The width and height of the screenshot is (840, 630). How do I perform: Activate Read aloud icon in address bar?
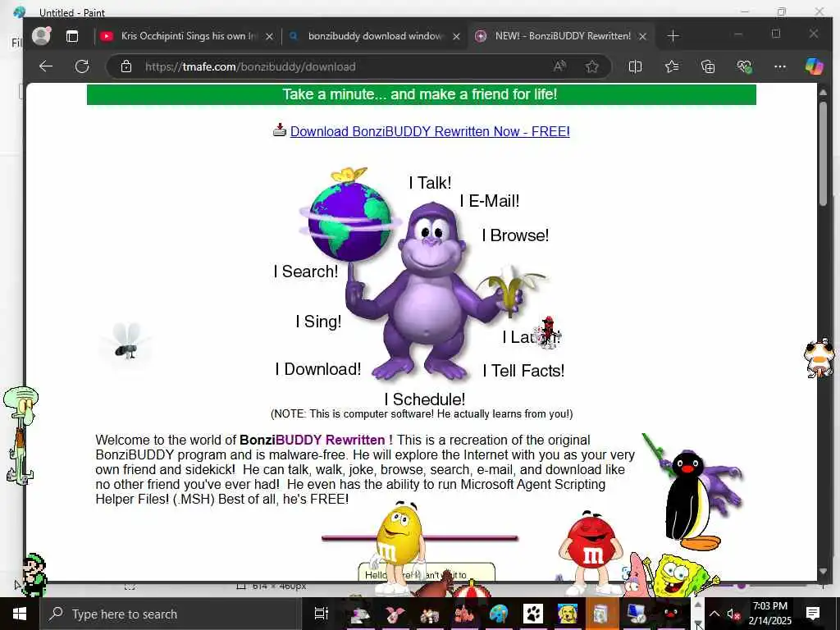click(x=559, y=66)
